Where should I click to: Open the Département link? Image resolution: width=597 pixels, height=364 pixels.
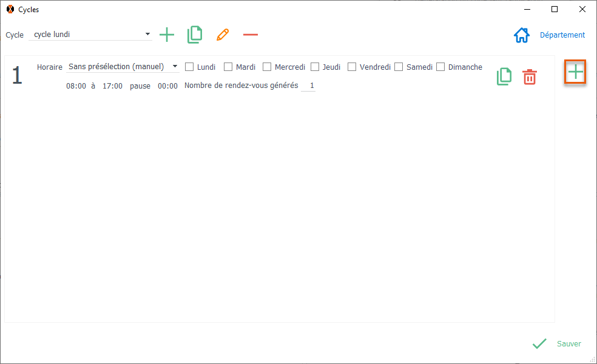pyautogui.click(x=562, y=35)
